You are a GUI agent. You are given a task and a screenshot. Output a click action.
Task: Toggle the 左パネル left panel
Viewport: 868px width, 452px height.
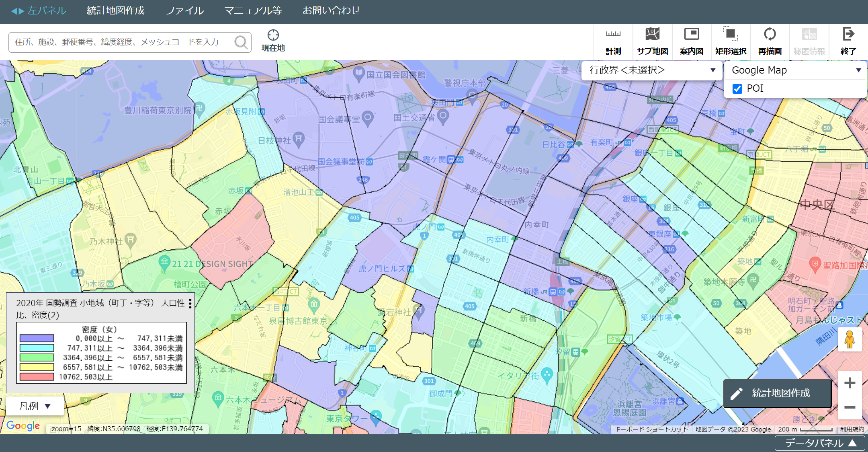pyautogui.click(x=39, y=11)
